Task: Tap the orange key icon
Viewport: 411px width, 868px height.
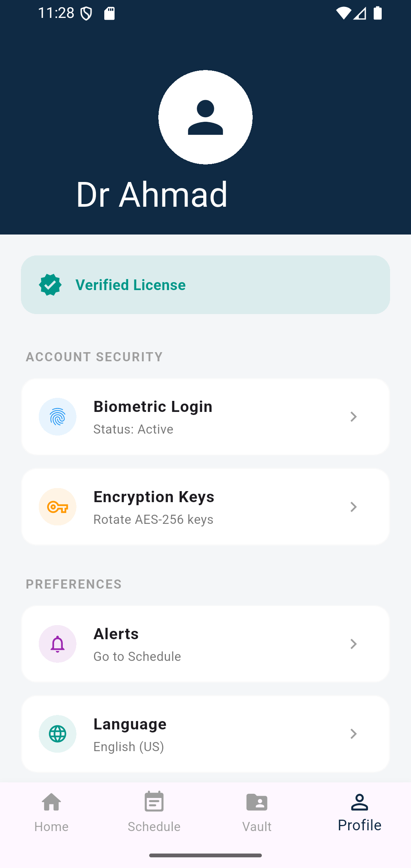Action: click(57, 507)
